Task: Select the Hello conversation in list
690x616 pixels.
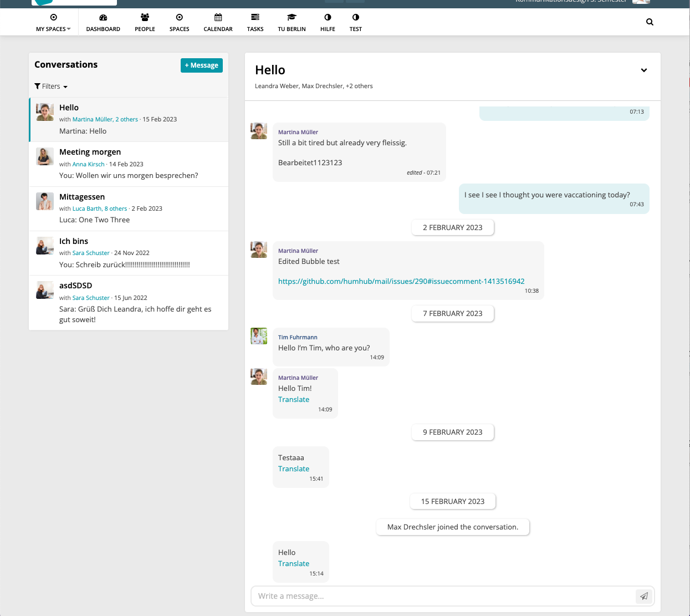Action: [x=129, y=119]
